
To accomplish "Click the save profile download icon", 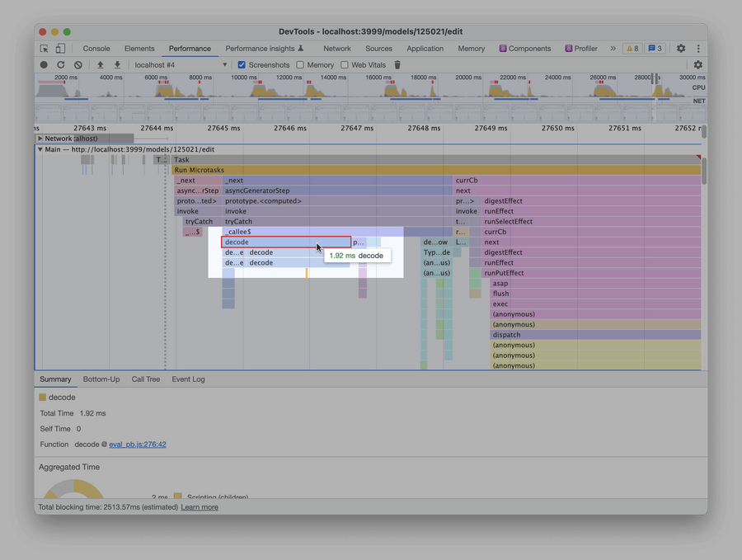I will [x=117, y=65].
